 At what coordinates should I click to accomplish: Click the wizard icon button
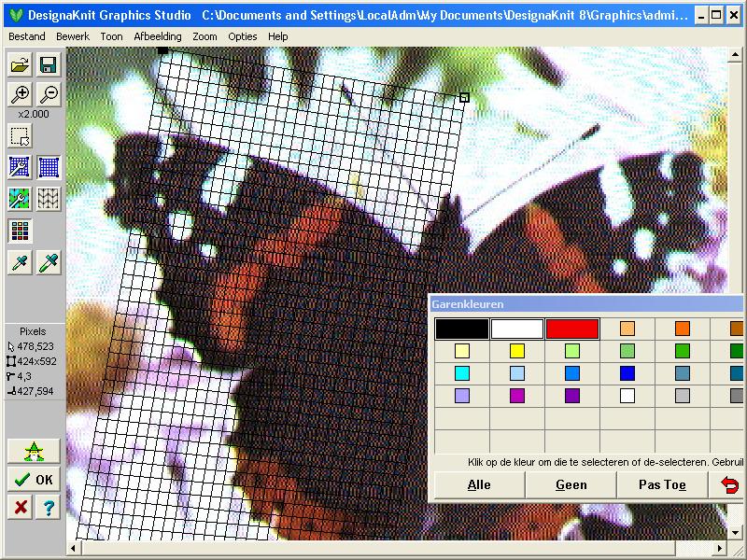[x=35, y=452]
